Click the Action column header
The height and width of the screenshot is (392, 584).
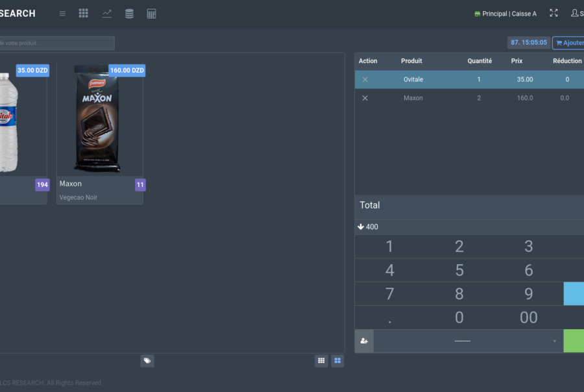368,61
